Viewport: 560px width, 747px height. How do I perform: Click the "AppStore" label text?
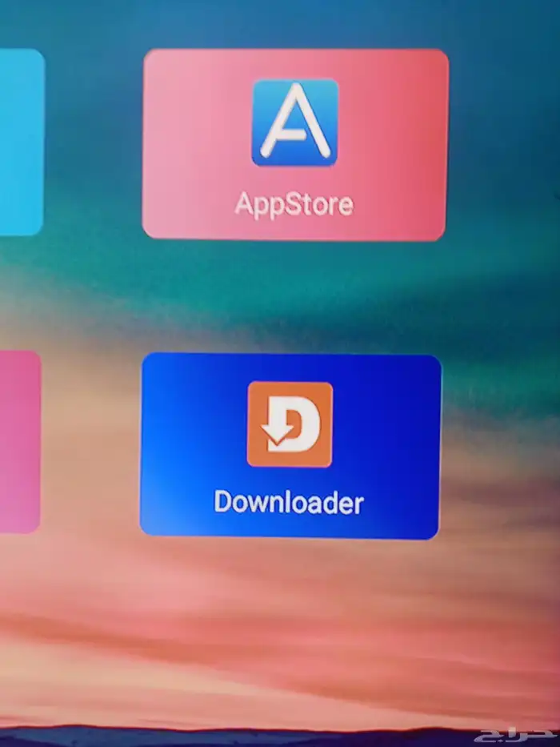[x=294, y=205]
